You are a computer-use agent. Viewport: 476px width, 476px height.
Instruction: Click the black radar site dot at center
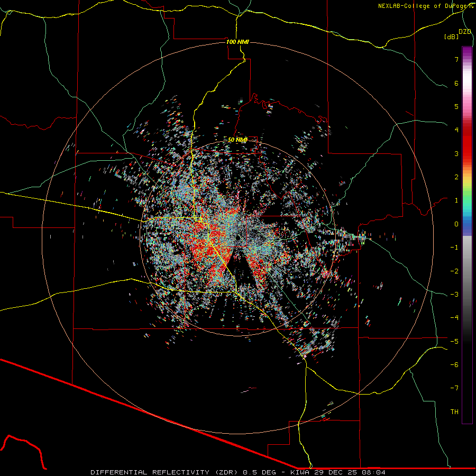[x=238, y=237]
